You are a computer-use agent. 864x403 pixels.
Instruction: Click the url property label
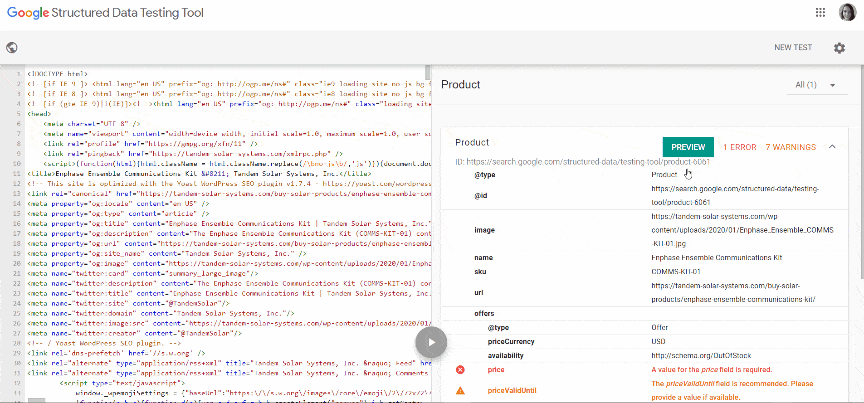(478, 292)
